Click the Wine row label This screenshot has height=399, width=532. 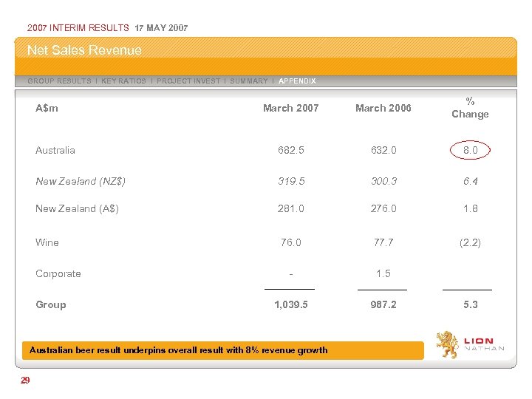pyautogui.click(x=47, y=242)
